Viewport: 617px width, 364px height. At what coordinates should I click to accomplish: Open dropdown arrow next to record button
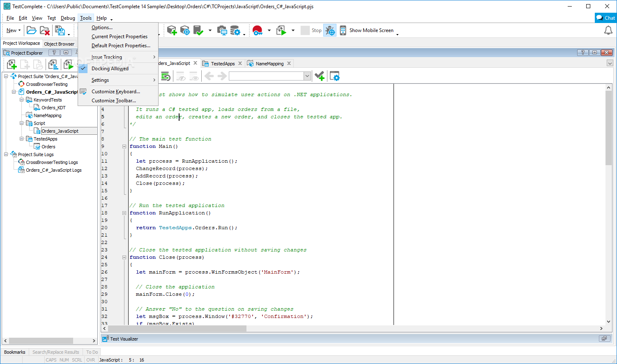click(x=269, y=30)
